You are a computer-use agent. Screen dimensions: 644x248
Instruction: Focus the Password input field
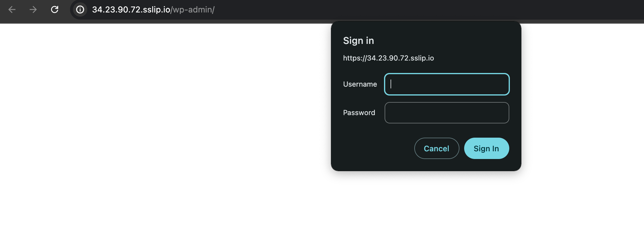pos(447,113)
